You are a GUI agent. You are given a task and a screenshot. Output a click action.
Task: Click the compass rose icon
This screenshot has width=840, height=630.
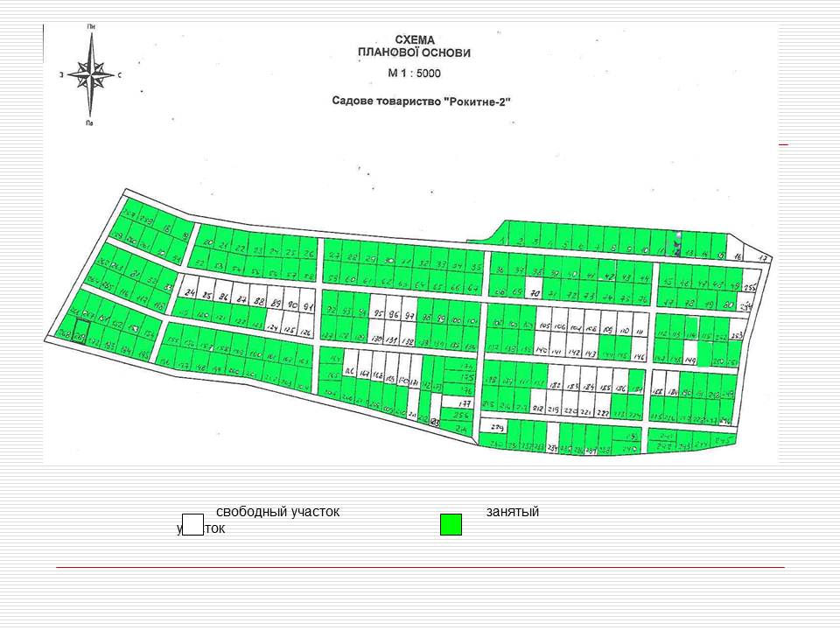click(x=90, y=75)
